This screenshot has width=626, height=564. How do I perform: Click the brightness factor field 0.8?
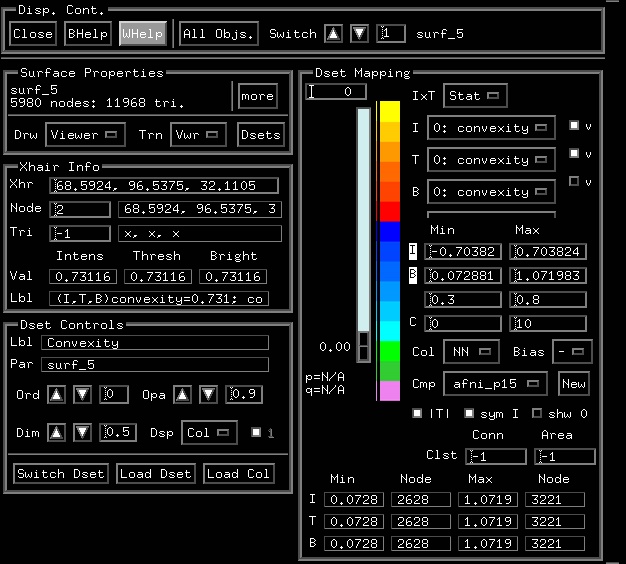[548, 299]
